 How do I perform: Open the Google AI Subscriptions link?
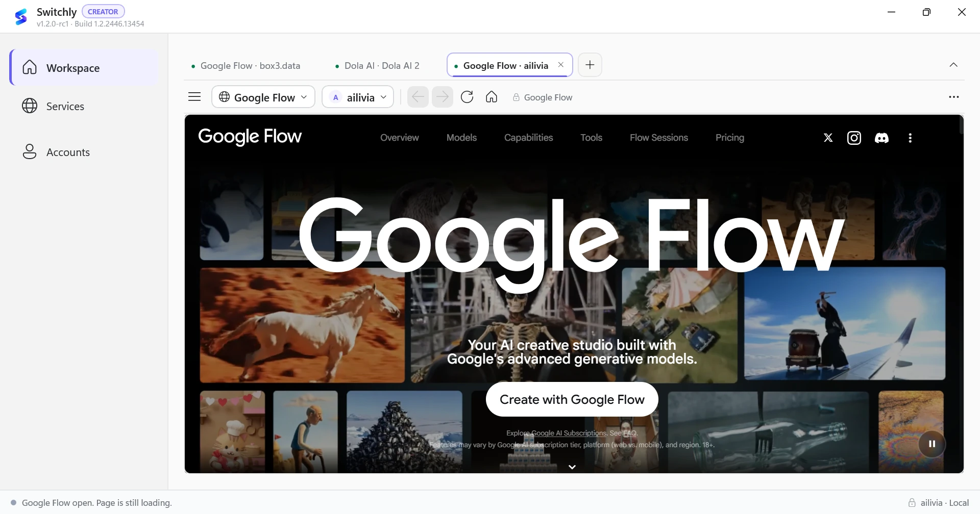(569, 433)
